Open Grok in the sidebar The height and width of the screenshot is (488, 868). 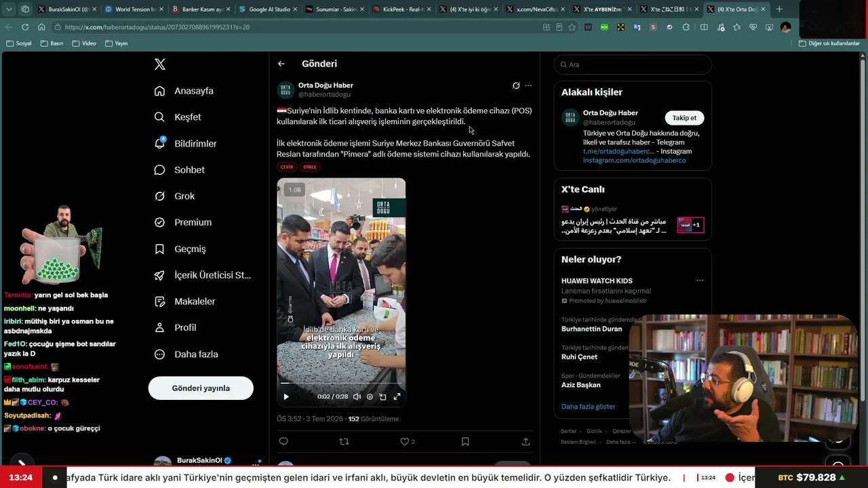point(174,197)
